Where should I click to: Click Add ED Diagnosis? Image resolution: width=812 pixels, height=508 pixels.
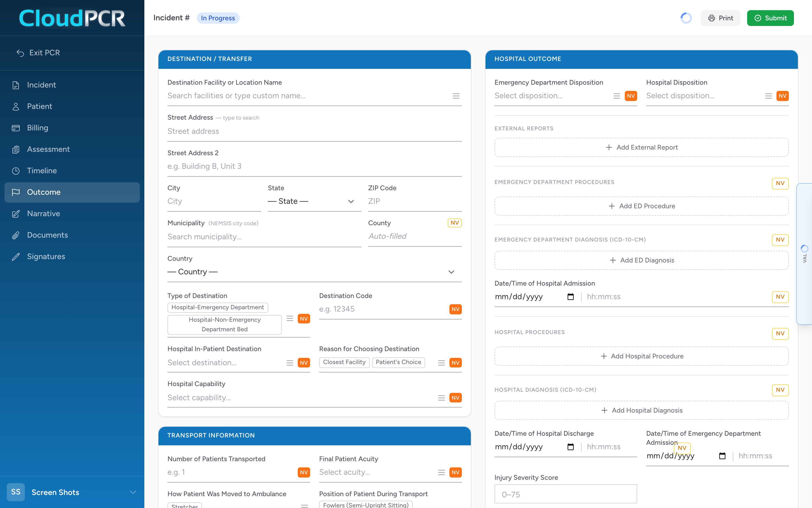point(641,260)
